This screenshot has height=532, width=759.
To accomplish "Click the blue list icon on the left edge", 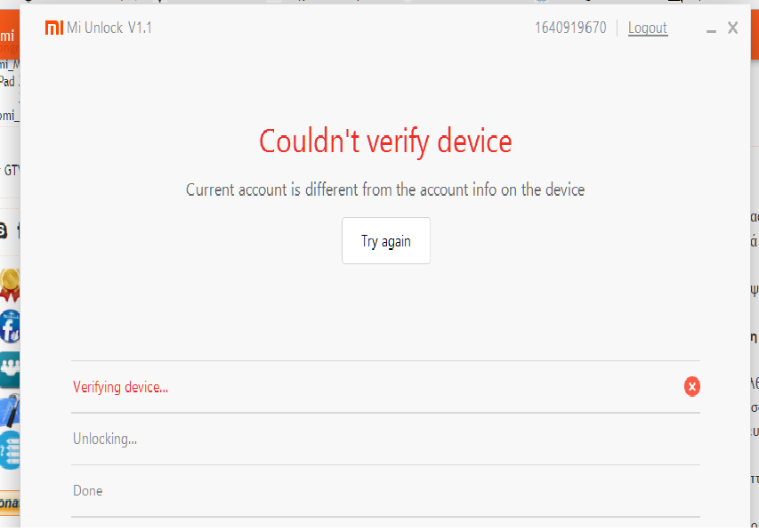I will (x=10, y=450).
